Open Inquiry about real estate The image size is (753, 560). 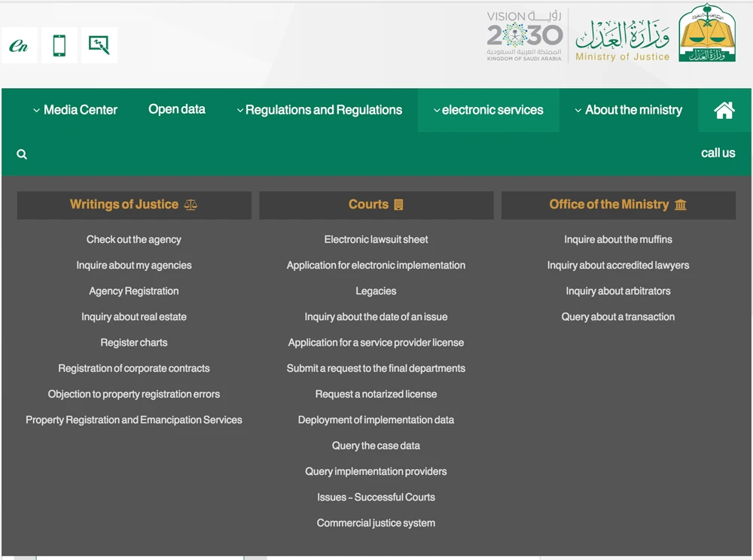pyautogui.click(x=134, y=317)
